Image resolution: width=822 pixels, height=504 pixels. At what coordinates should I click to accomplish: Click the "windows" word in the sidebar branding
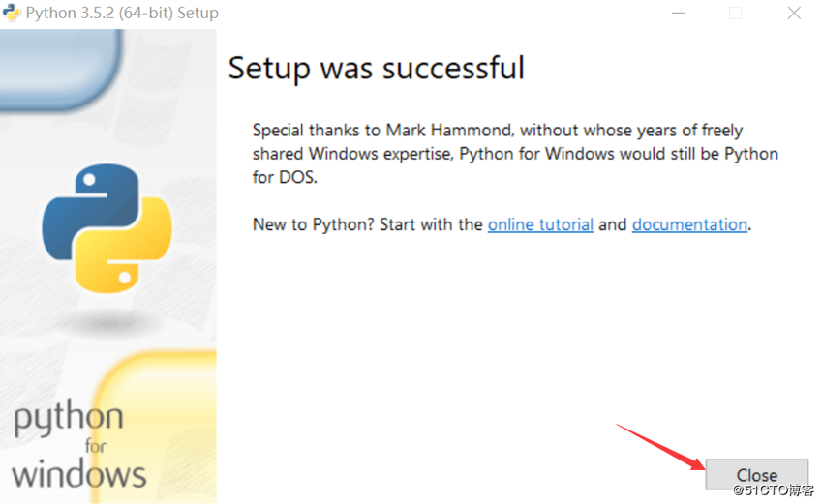78,474
